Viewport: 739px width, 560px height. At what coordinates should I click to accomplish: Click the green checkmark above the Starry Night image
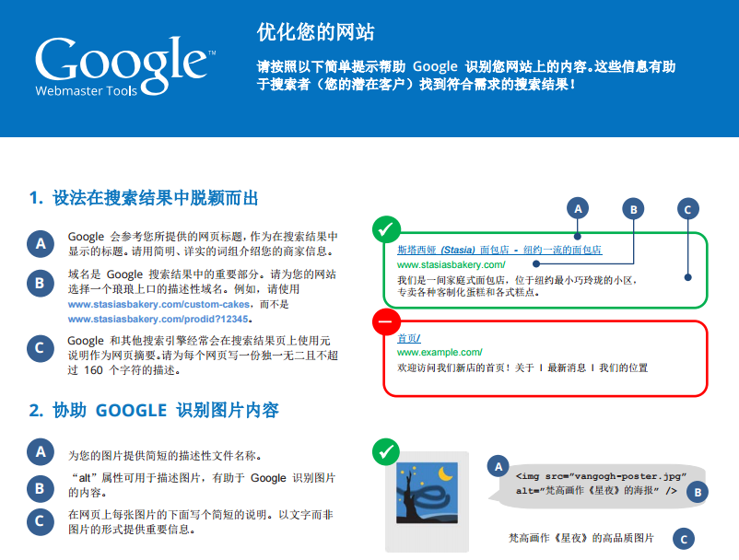(386, 452)
